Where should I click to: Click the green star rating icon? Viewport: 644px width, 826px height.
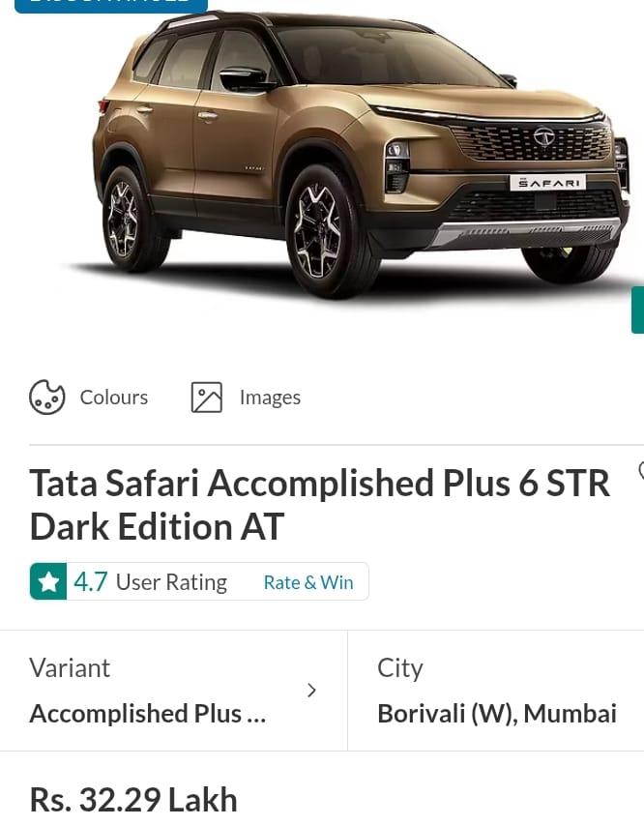click(x=48, y=582)
